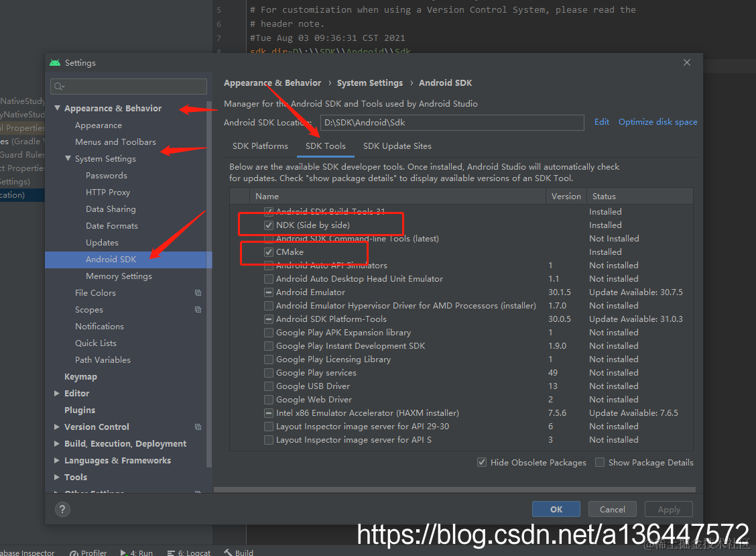
Task: Check Layout Inspector image server for API 29-30
Action: click(x=269, y=427)
